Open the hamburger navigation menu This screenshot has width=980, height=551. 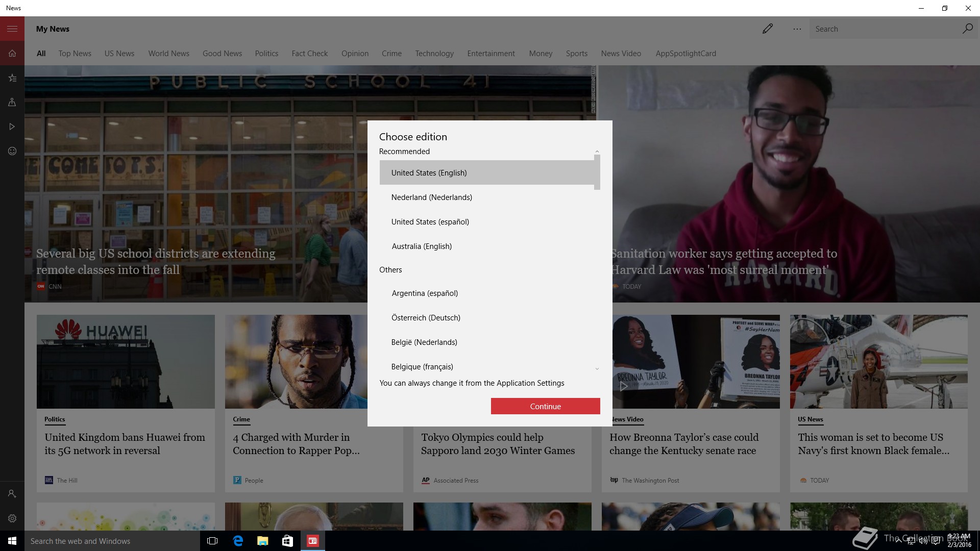point(12,29)
